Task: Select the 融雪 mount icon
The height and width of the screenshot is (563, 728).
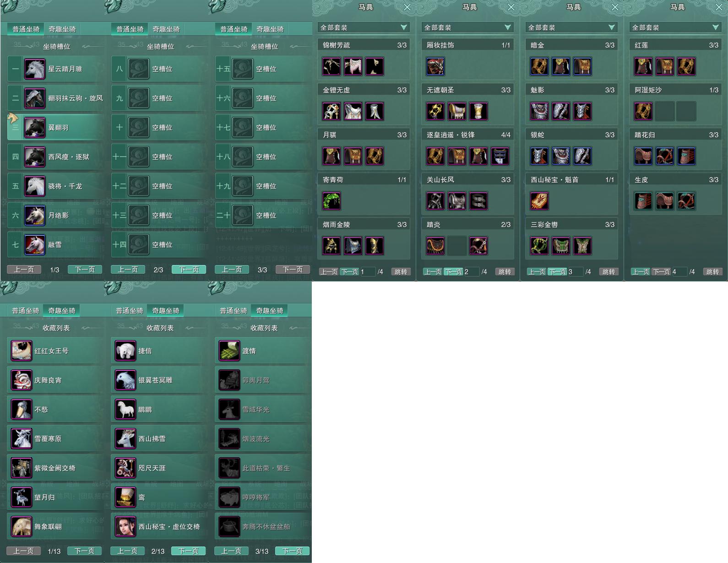Action: click(x=35, y=245)
